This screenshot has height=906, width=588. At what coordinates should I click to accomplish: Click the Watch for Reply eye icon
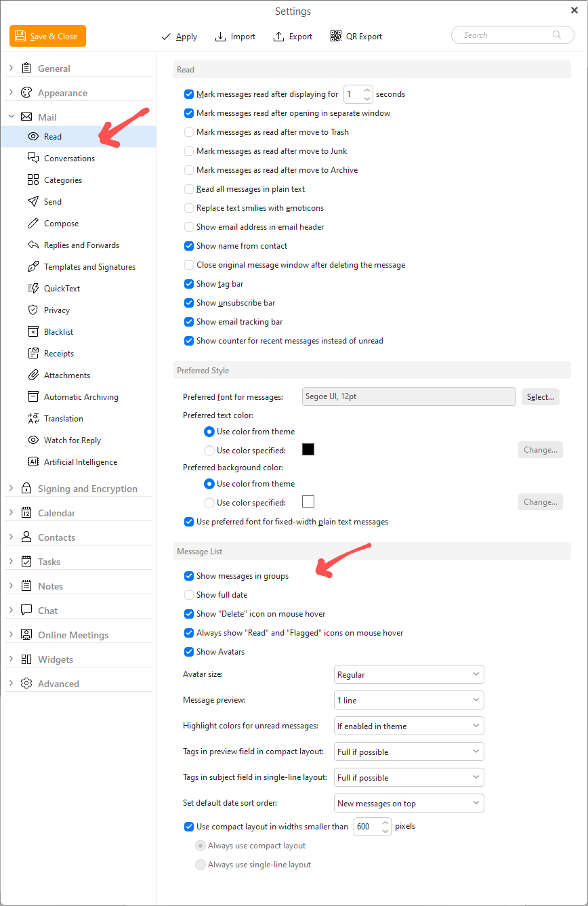33,440
